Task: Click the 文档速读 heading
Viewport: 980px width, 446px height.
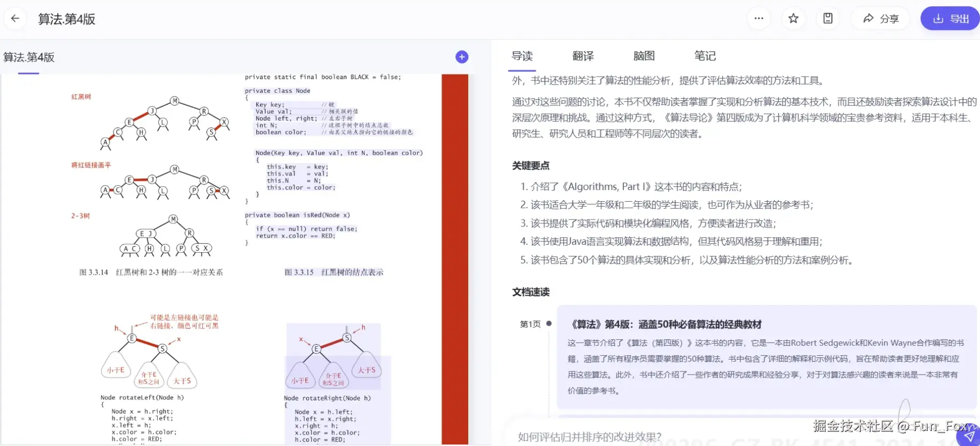Action: 530,292
